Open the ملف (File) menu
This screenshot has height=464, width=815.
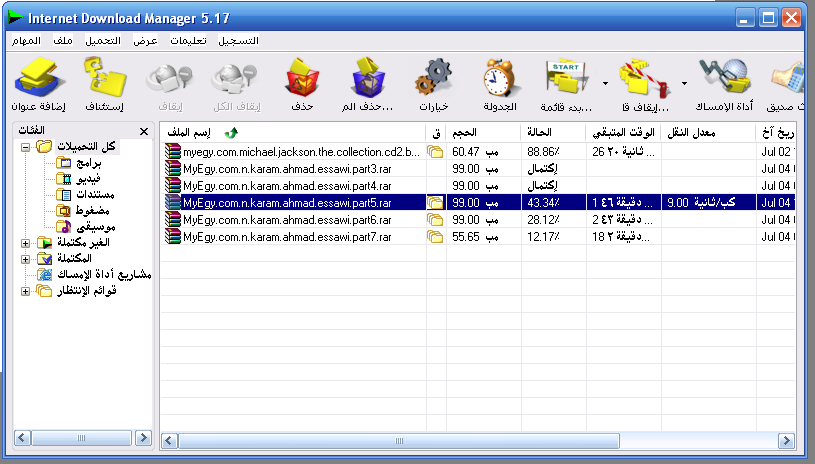[62, 41]
